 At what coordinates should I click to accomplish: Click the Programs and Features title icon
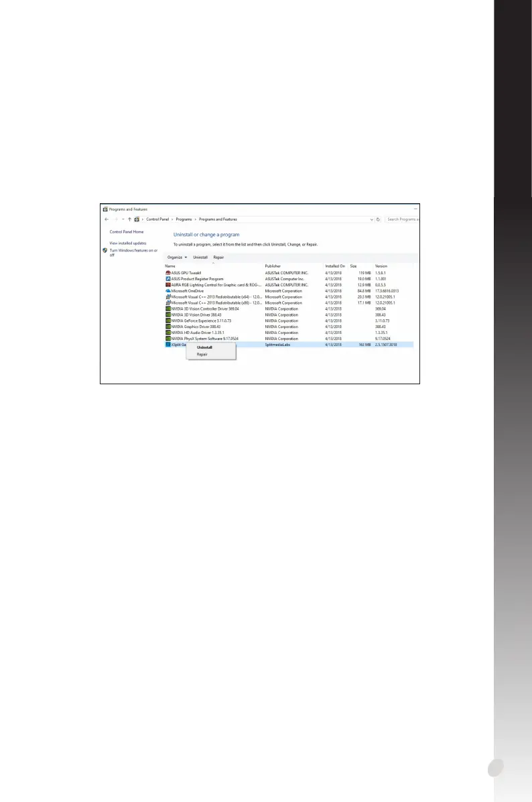click(105, 209)
